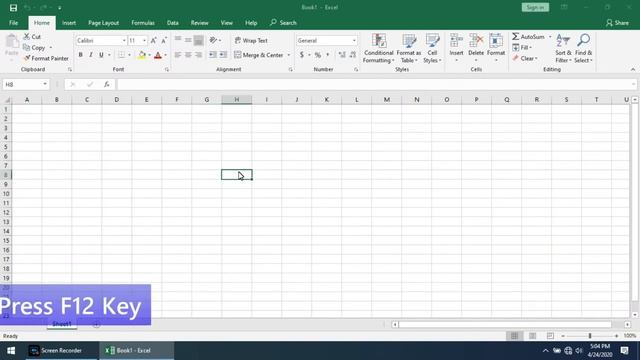Decrease the cell indent
The image size is (640, 360).
(213, 55)
